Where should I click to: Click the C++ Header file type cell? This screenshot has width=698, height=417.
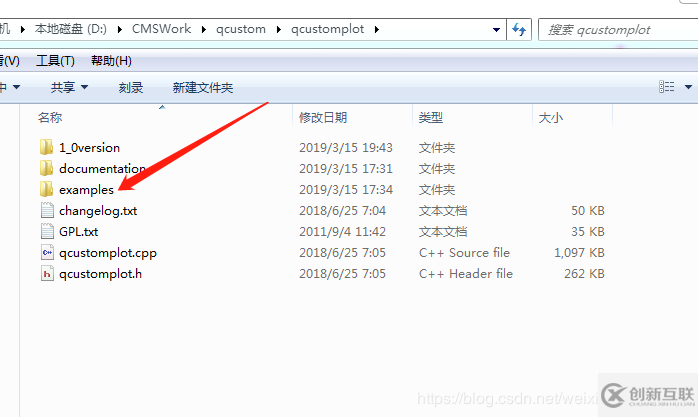[x=466, y=273]
